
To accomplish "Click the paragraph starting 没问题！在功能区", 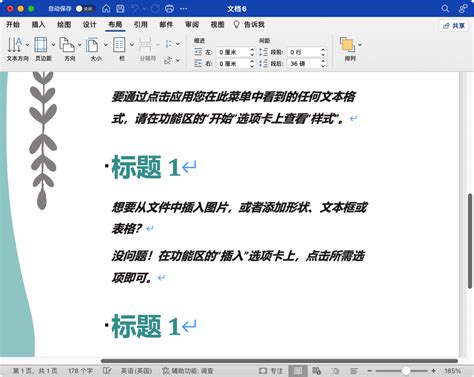I will tap(238, 267).
